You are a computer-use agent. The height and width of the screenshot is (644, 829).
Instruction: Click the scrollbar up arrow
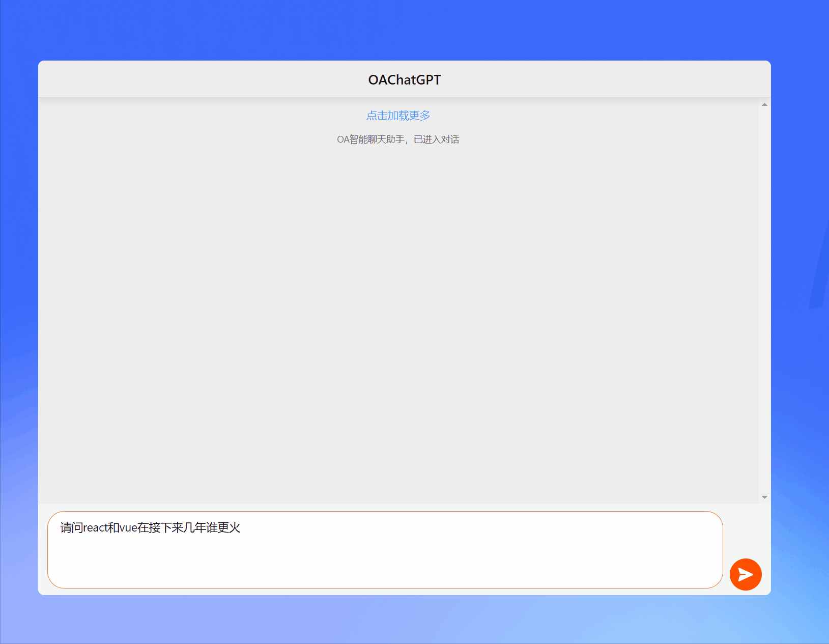(x=764, y=104)
